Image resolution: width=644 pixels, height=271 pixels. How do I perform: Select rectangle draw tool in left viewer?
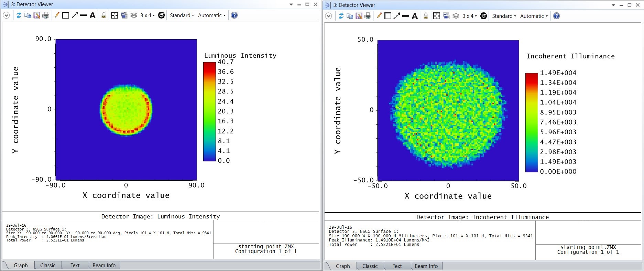(66, 15)
